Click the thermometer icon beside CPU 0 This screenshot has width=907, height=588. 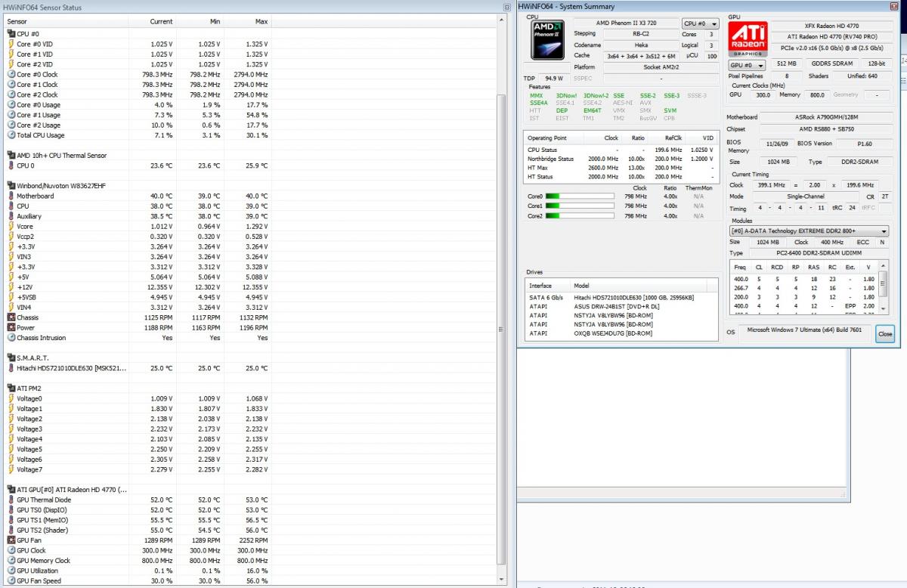(11, 166)
